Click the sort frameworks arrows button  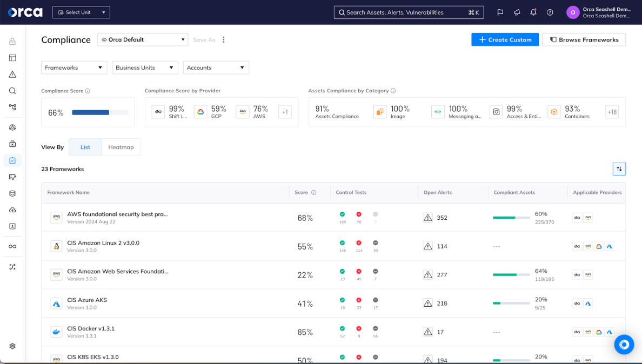(x=619, y=169)
